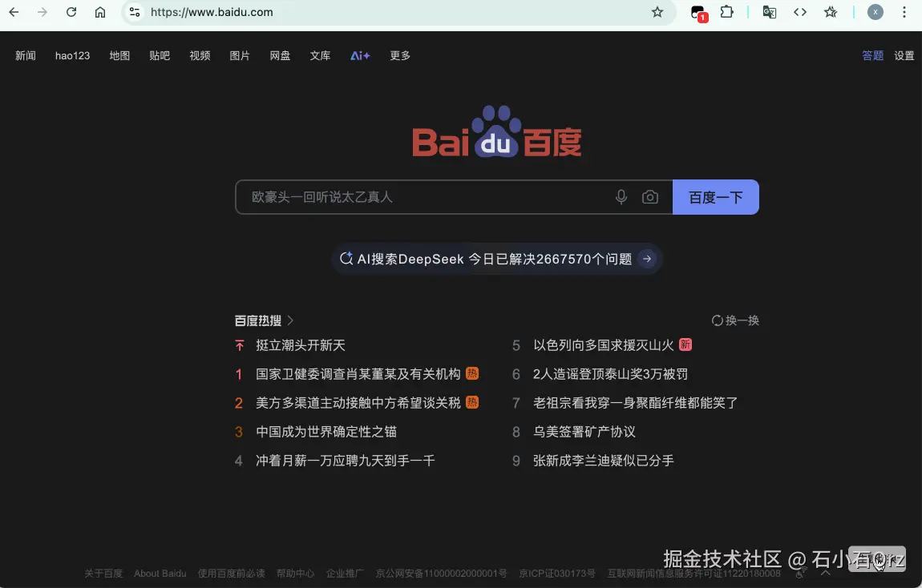The image size is (922, 588).
Task: Open the browser home page icon
Action: click(x=100, y=12)
